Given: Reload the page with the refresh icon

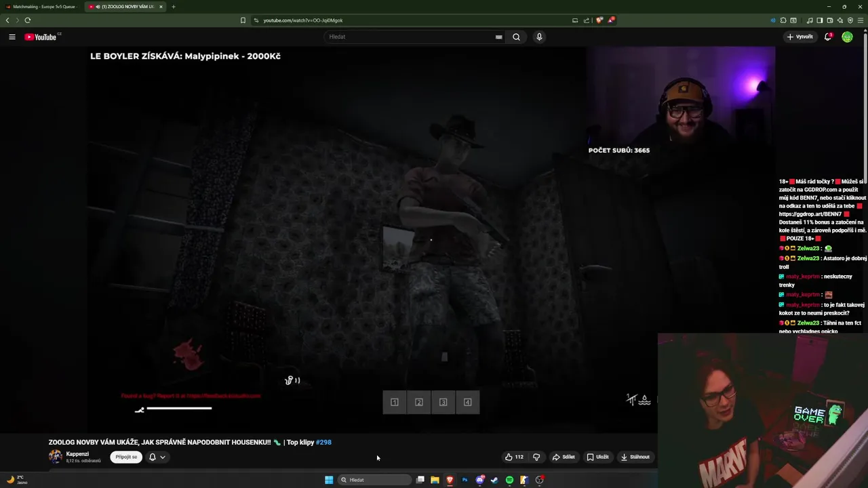Looking at the screenshot, I should 28,20.
